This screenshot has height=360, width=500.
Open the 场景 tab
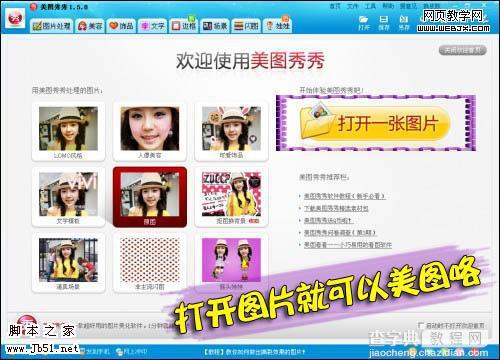(215, 26)
